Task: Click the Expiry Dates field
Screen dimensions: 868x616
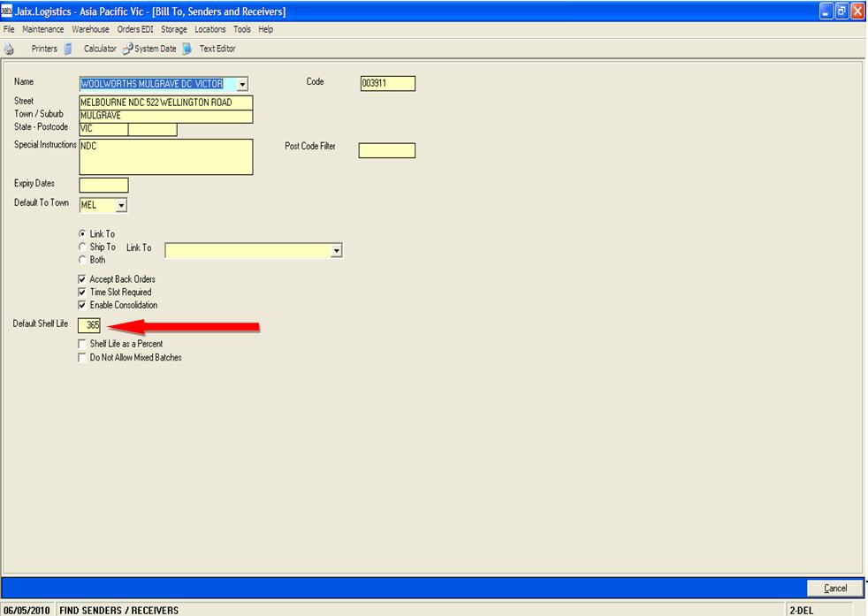Action: click(x=103, y=186)
